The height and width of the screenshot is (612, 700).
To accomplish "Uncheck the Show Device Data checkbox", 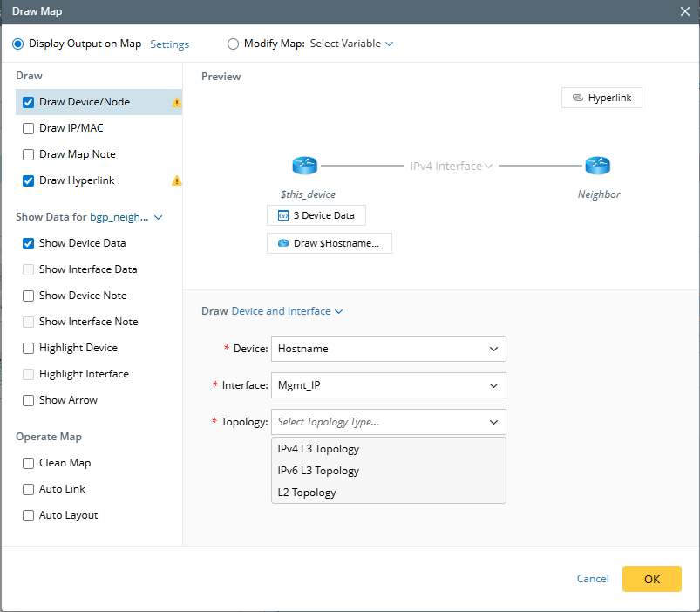I will point(28,243).
